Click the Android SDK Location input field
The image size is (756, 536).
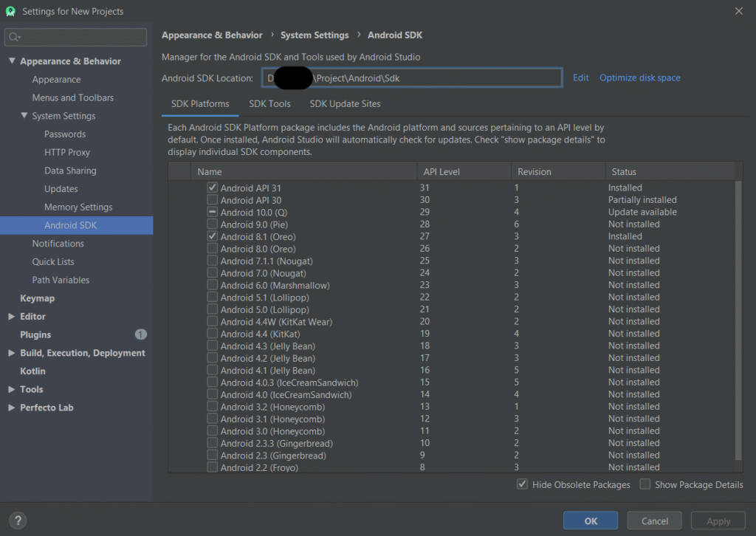pos(412,78)
